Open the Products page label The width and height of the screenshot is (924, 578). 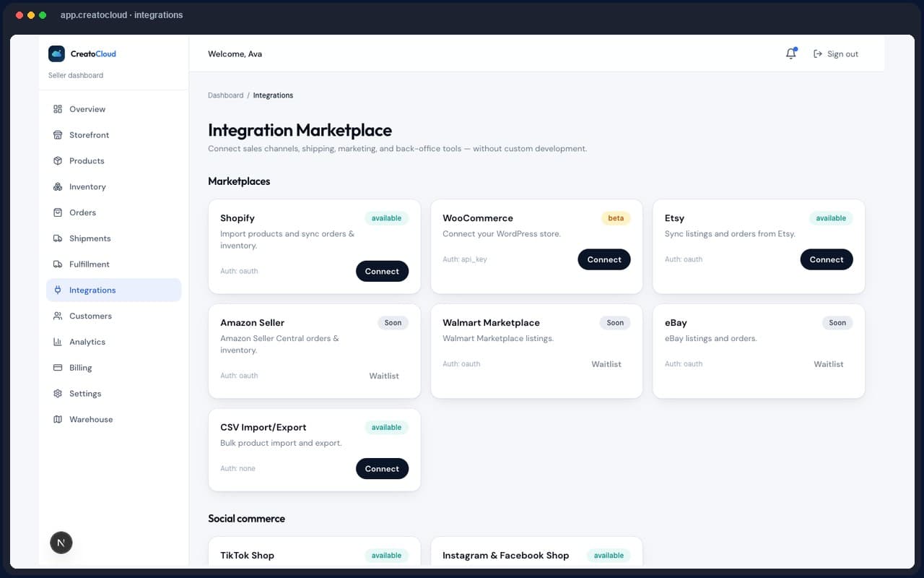tap(87, 161)
